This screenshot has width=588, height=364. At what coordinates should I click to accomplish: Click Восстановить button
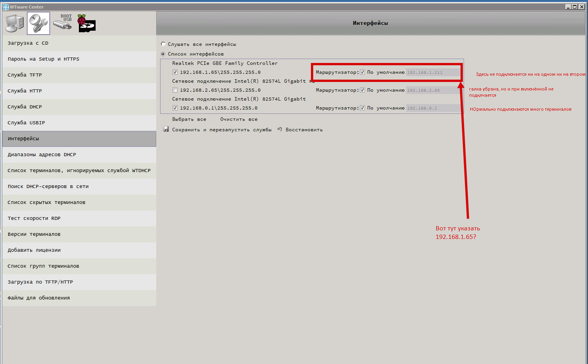coord(304,130)
